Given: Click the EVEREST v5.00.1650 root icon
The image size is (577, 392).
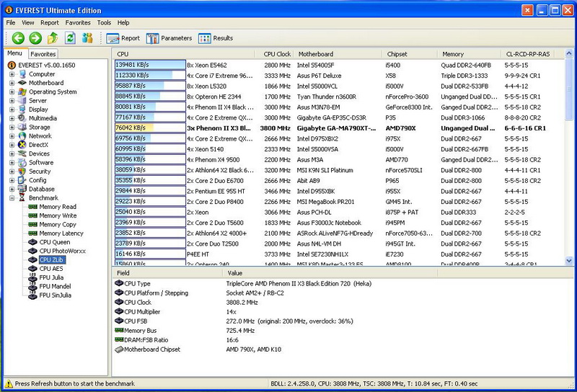Looking at the screenshot, I should click(12, 65).
